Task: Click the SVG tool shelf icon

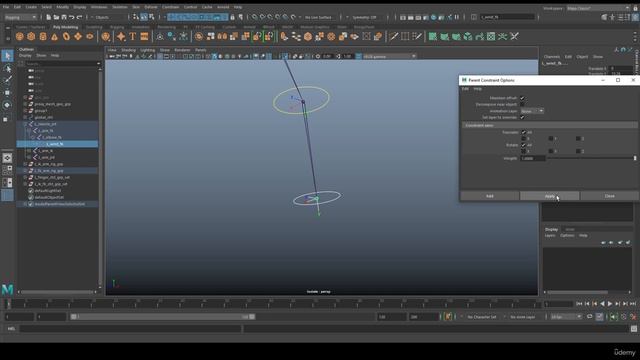Action: (144, 37)
